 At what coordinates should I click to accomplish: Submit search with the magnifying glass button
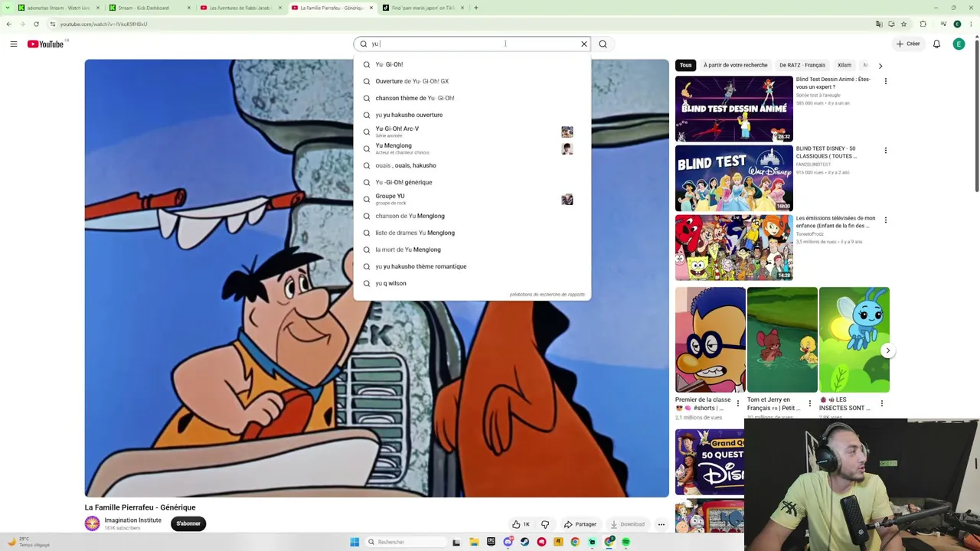(x=603, y=44)
